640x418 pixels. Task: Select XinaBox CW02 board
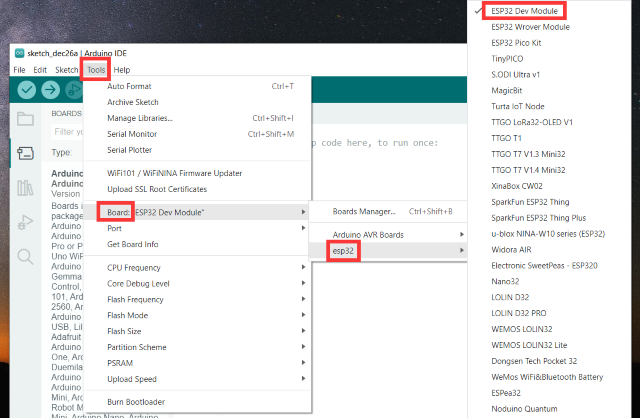click(x=549, y=186)
